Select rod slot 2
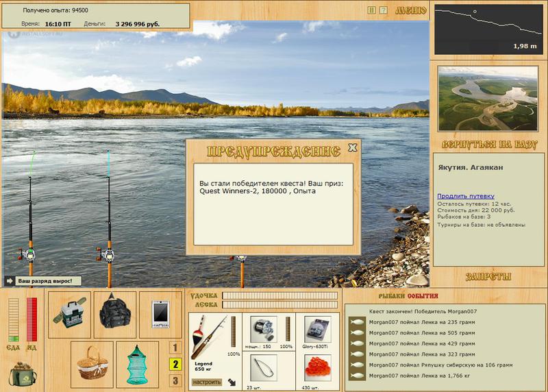 (x=175, y=365)
